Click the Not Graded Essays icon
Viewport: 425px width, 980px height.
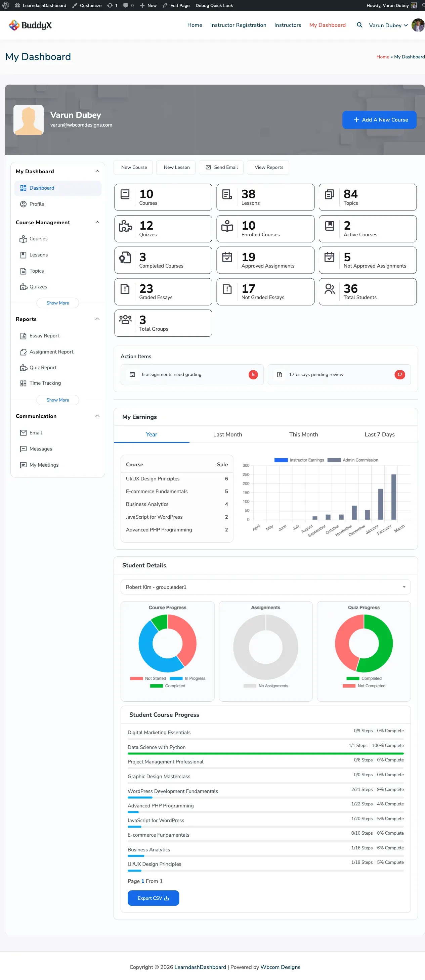227,289
